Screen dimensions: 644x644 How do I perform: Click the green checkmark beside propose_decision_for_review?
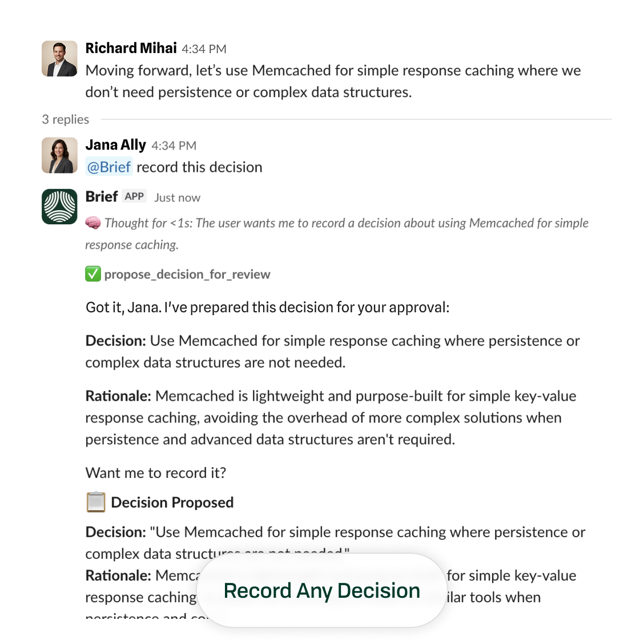[x=92, y=274]
